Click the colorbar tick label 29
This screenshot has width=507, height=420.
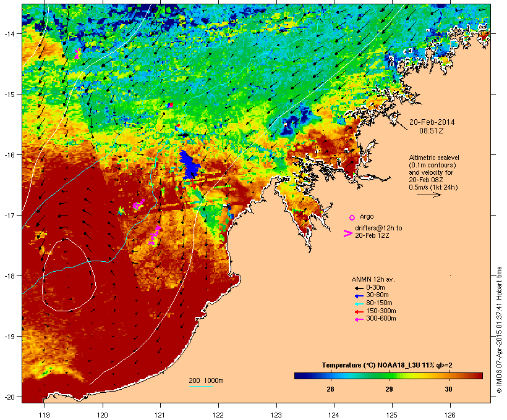(x=390, y=389)
